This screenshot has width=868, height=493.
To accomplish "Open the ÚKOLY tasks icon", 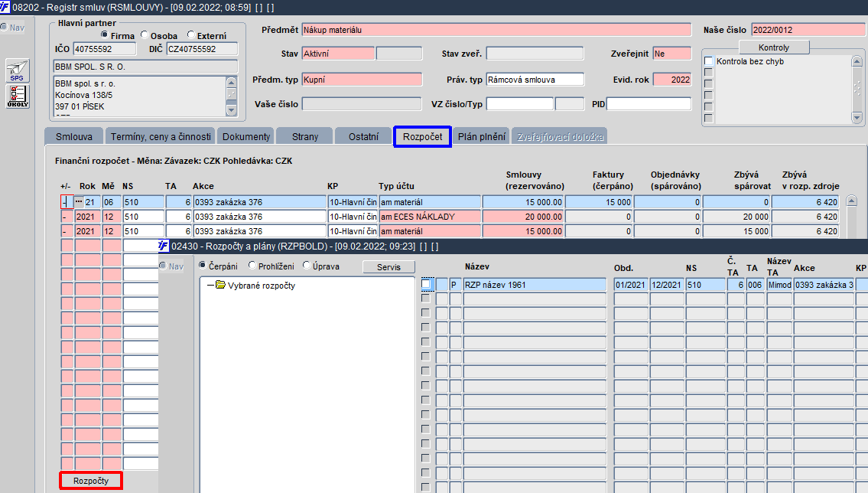I will click(x=17, y=96).
